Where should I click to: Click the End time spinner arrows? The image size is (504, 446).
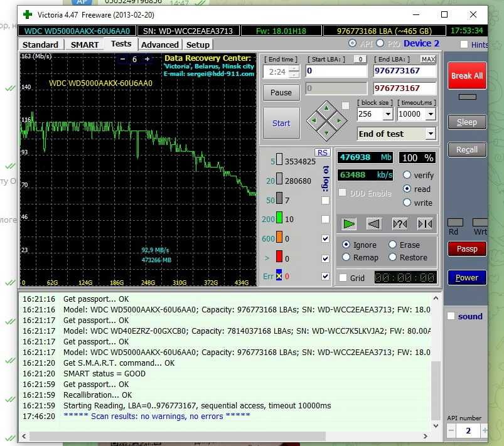point(294,72)
